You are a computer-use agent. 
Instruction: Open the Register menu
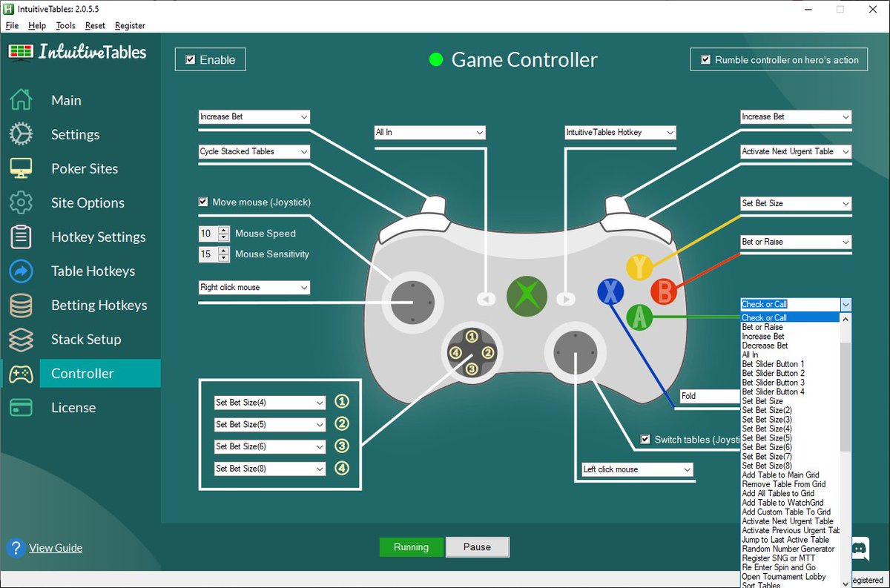130,25
